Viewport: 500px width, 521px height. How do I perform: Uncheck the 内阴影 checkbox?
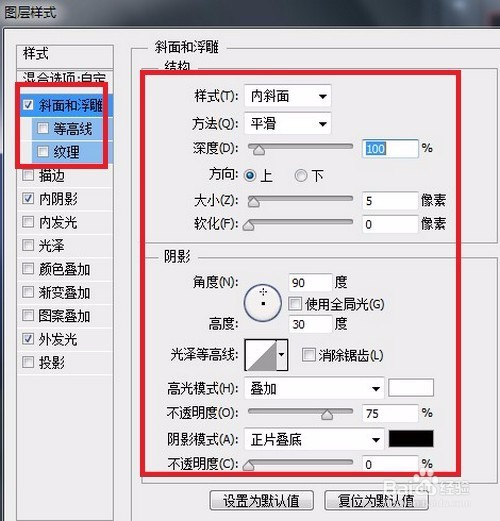(x=28, y=199)
